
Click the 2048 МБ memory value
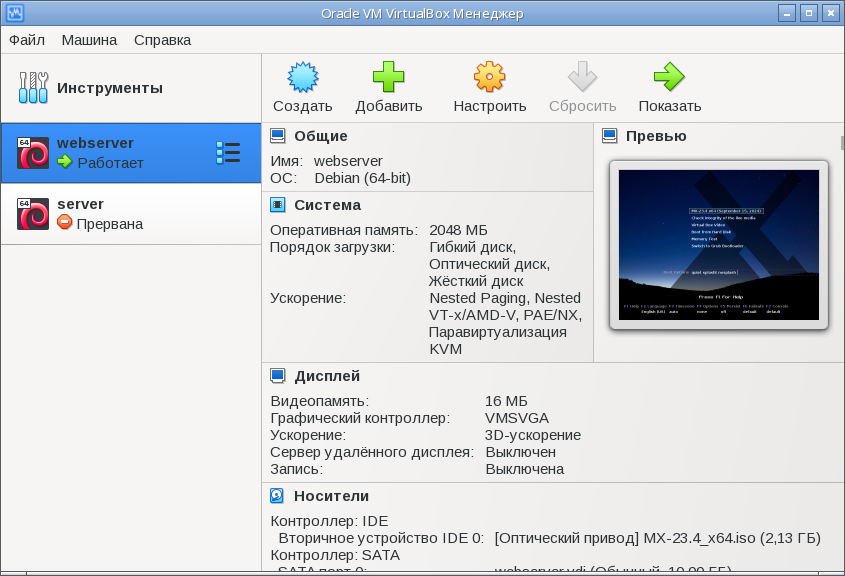[x=458, y=230]
